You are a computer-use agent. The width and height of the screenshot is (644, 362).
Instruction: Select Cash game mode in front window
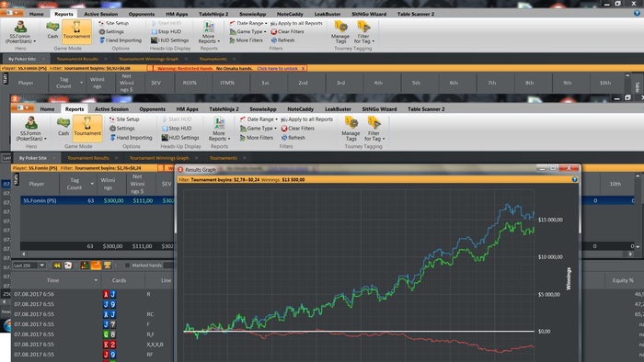click(63, 126)
